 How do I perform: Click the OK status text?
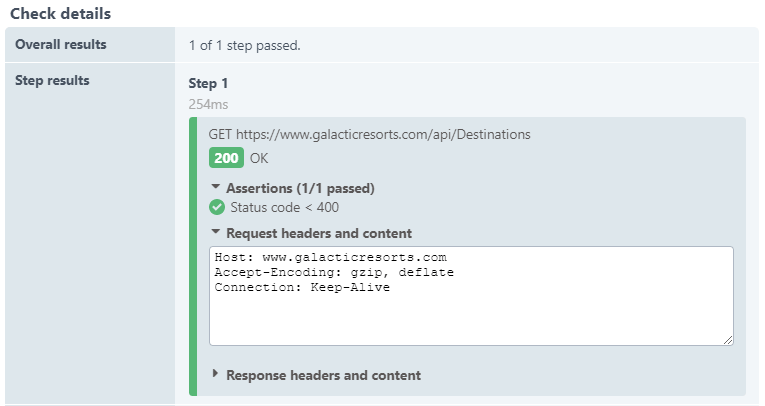[259, 158]
